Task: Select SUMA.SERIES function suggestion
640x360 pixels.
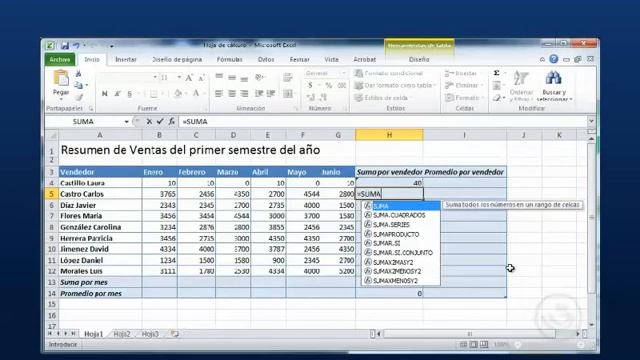Action: (x=401, y=225)
